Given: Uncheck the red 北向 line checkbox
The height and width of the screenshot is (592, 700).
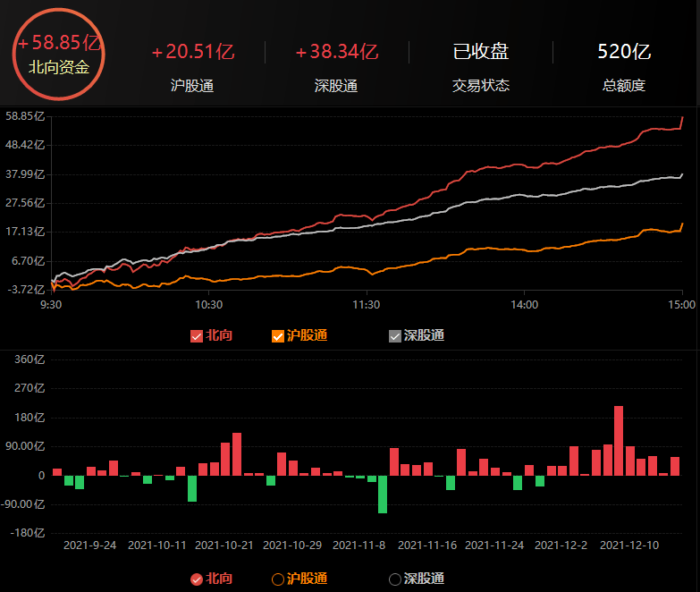Looking at the screenshot, I should tap(197, 336).
